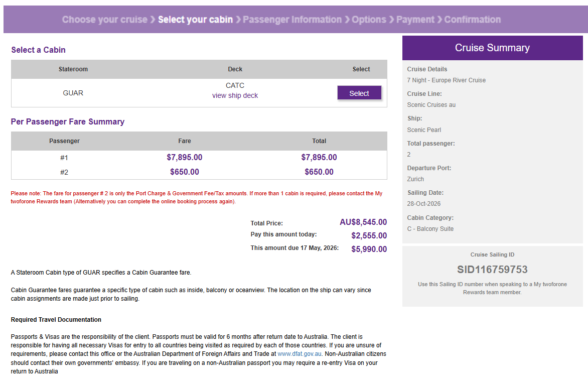Image resolution: width=588 pixels, height=382 pixels.
Task: Click passenger #1 fare of $7,895.00
Action: [x=184, y=157]
